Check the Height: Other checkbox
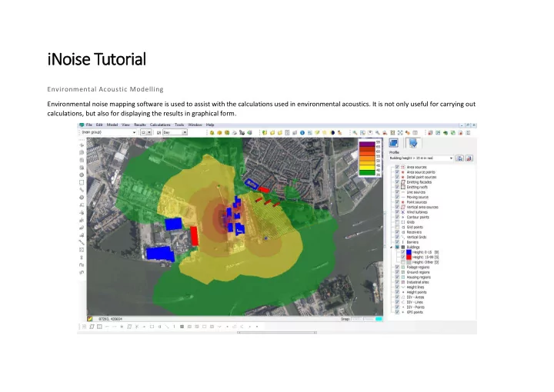554x392 pixels. coord(402,262)
